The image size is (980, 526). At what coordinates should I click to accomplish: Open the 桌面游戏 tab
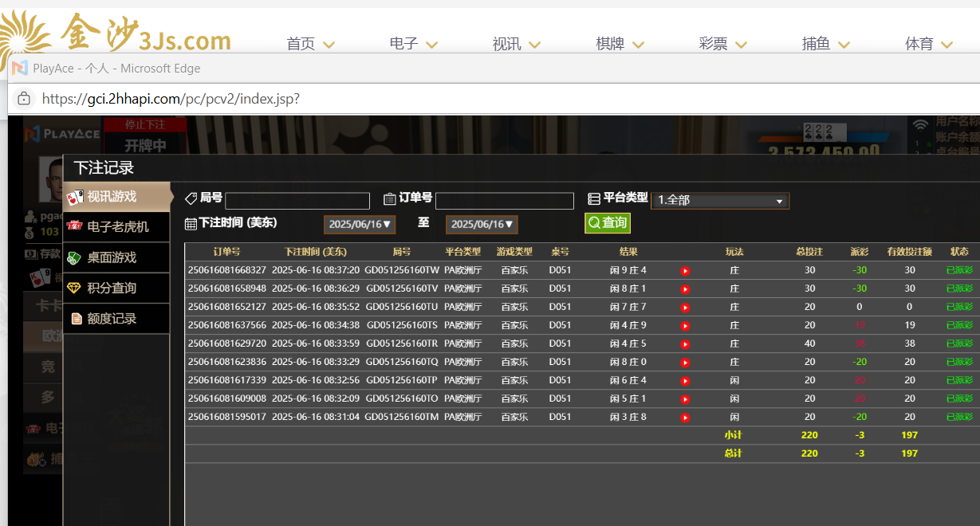click(117, 257)
